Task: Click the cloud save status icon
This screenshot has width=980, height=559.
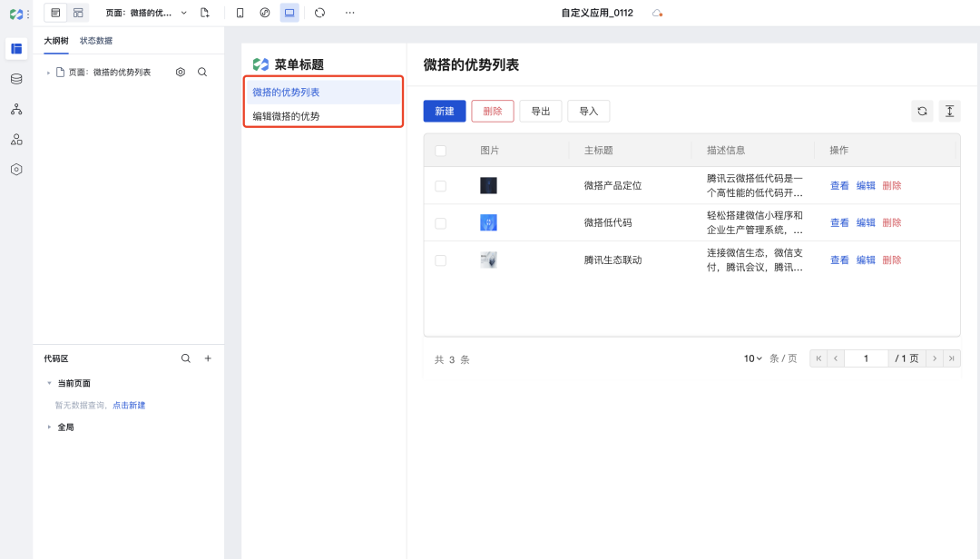Action: coord(657,13)
